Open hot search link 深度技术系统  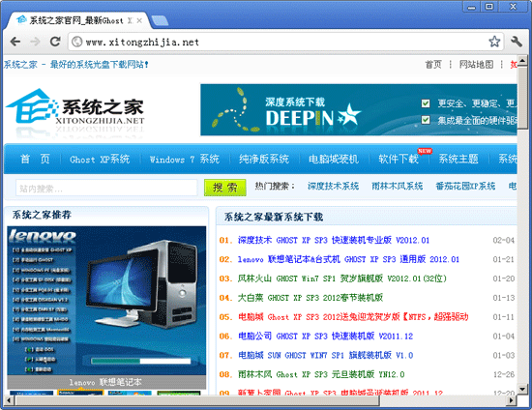[x=333, y=186]
